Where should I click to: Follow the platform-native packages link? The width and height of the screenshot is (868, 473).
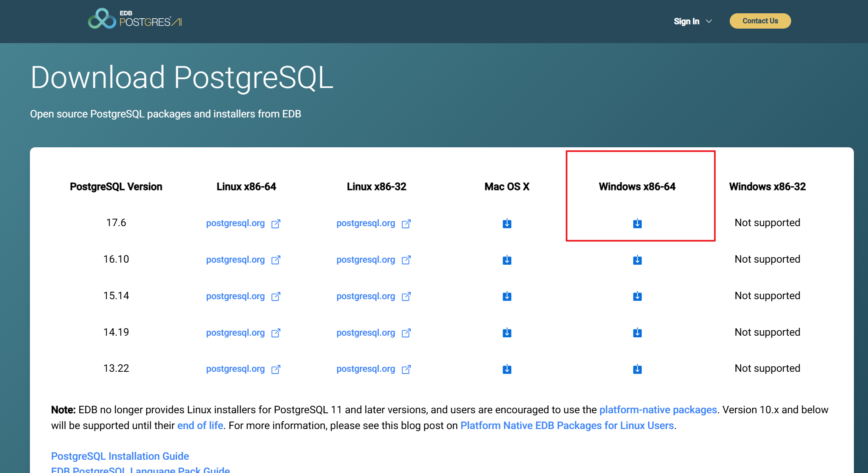tap(658, 410)
